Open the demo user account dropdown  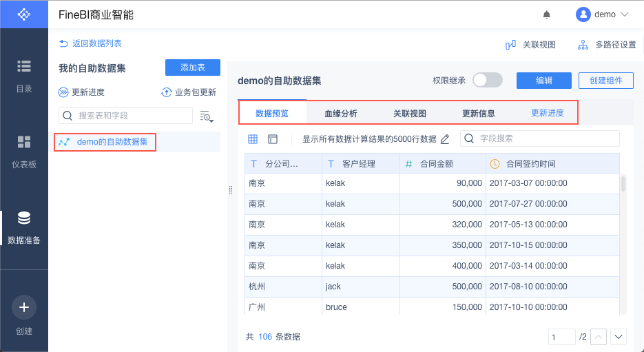[x=603, y=14]
